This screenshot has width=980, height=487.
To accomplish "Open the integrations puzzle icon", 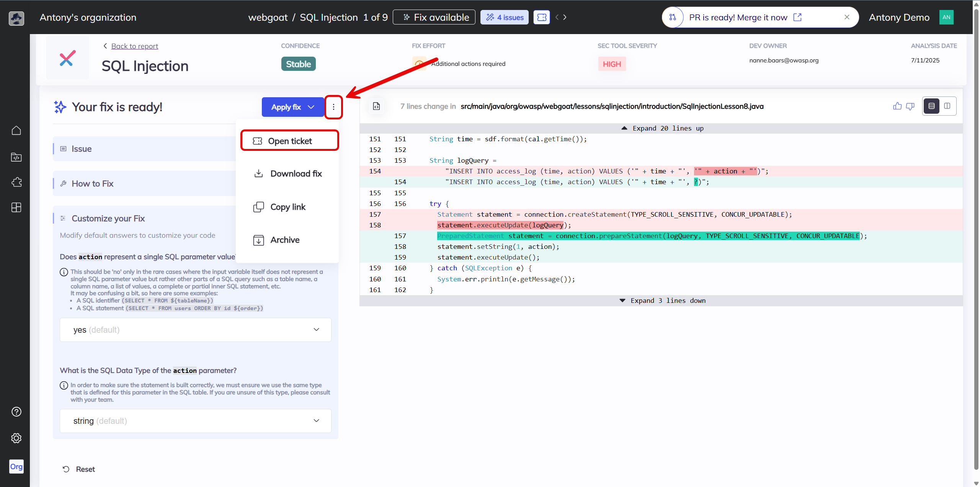I will (x=16, y=182).
